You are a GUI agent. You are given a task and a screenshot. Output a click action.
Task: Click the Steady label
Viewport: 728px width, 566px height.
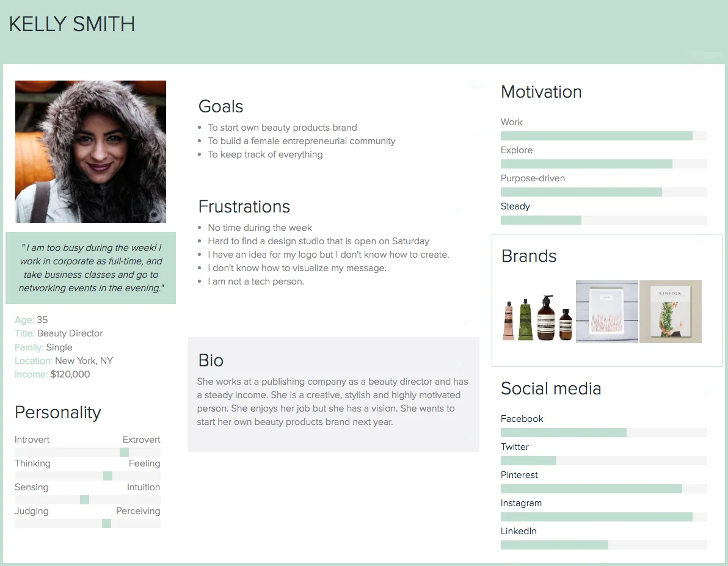tap(515, 206)
